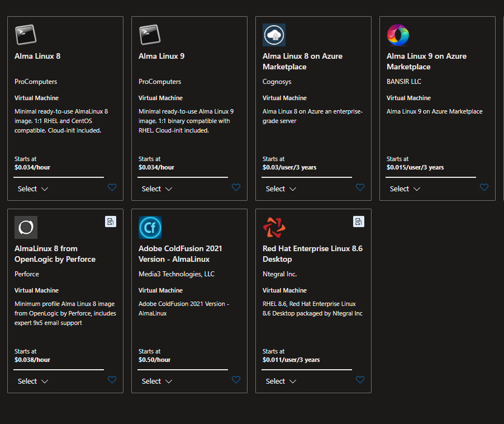Click the Alma Linux 9 terminal icon
The height and width of the screenshot is (424, 504).
pyautogui.click(x=150, y=35)
